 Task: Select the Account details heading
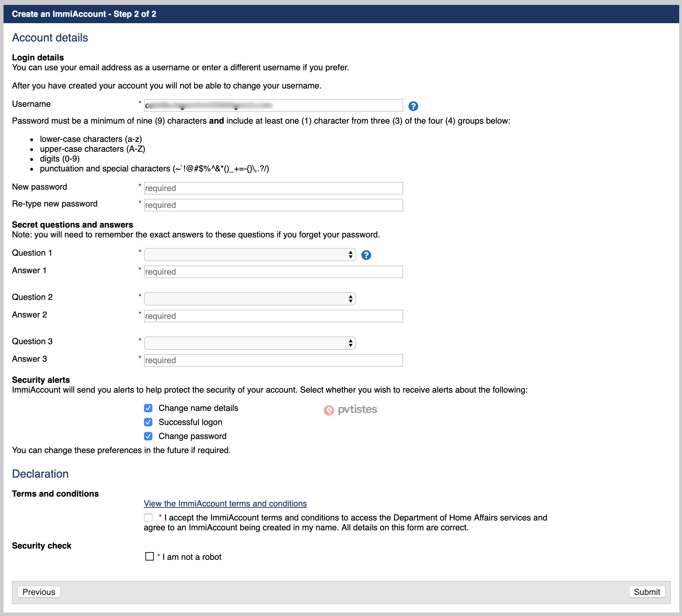tap(50, 38)
